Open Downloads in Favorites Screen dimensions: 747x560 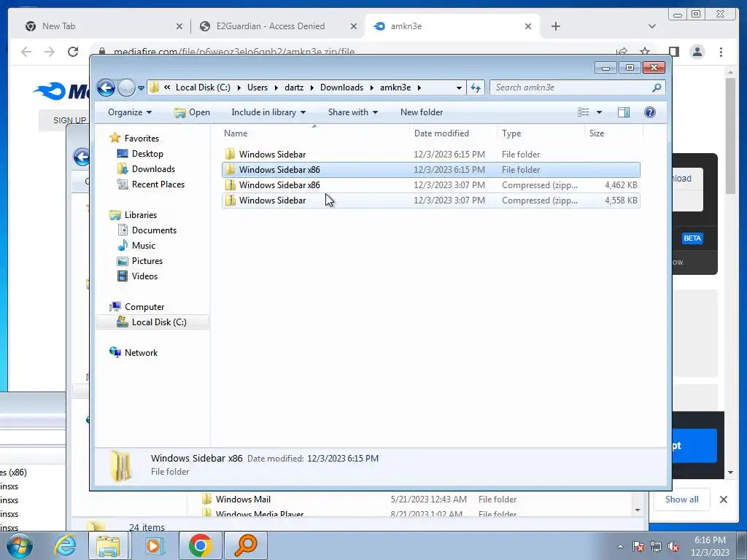pos(153,169)
